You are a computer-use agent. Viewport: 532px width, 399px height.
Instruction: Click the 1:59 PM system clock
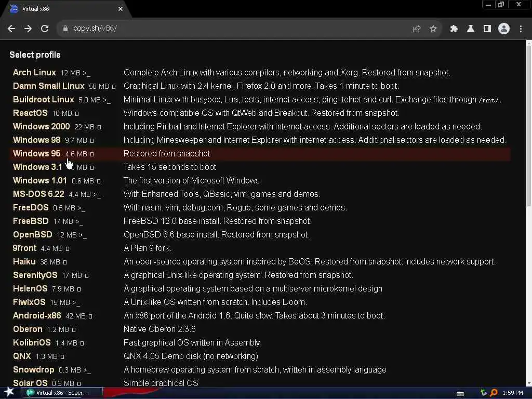513,393
